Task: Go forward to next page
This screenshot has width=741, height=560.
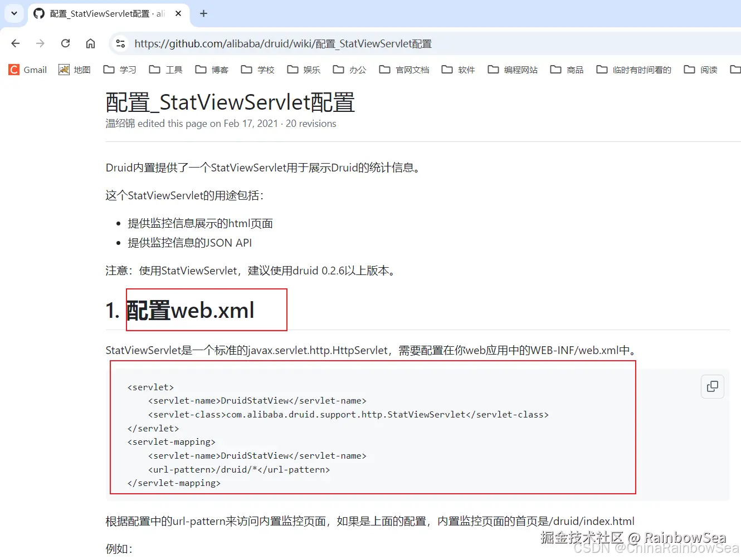Action: 40,43
